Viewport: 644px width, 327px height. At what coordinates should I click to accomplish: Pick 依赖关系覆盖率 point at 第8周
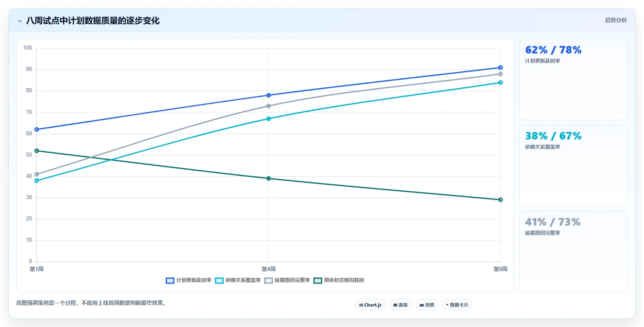pos(500,82)
